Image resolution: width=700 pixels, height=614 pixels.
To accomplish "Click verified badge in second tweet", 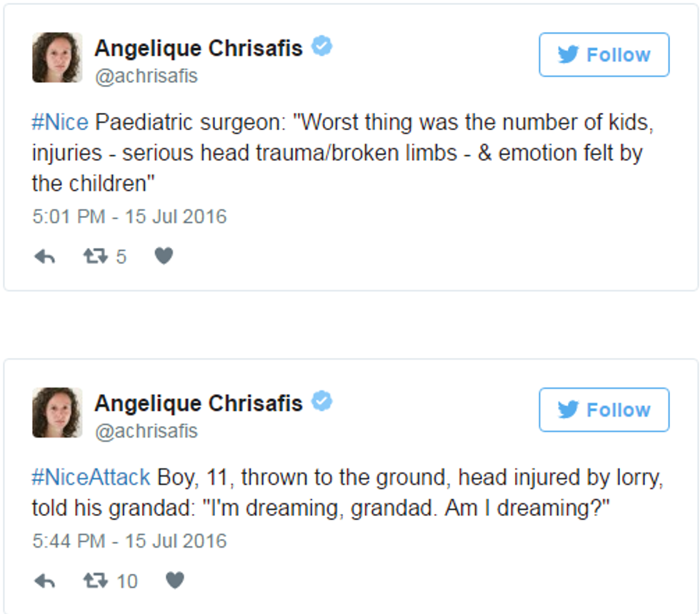I will pyautogui.click(x=322, y=402).
